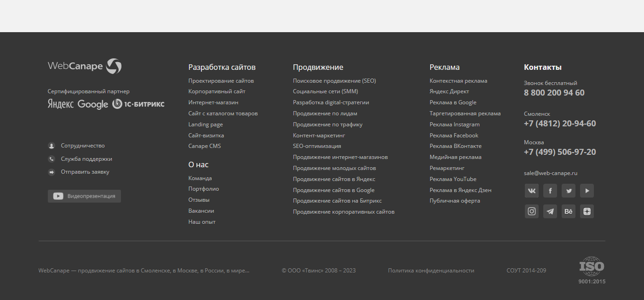Open the Instagram icon link

[531, 211]
